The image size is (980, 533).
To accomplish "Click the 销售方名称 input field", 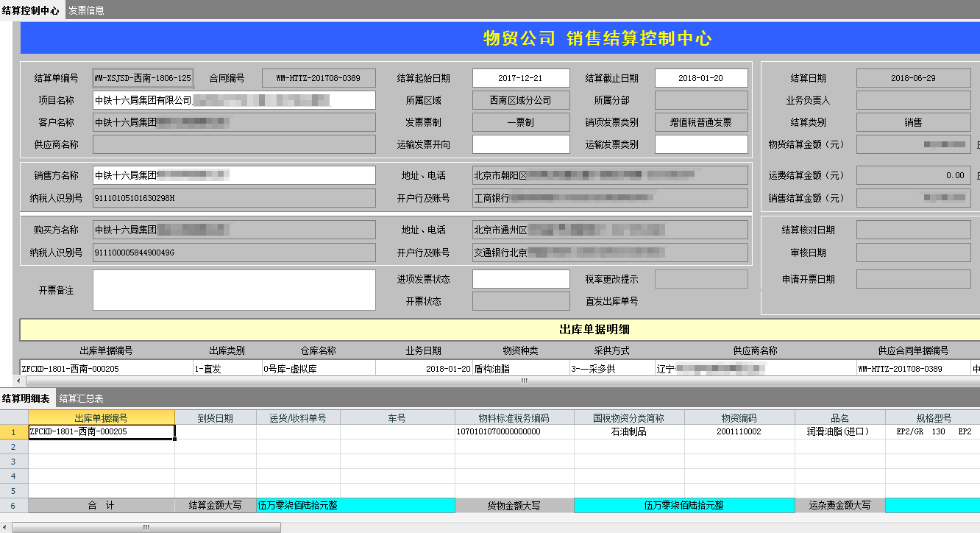I will 234,175.
